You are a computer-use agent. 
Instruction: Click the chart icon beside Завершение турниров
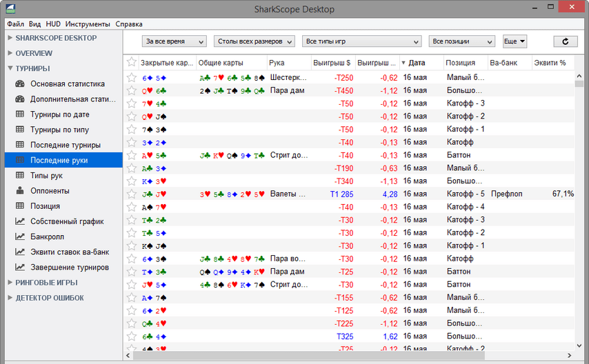coord(20,267)
